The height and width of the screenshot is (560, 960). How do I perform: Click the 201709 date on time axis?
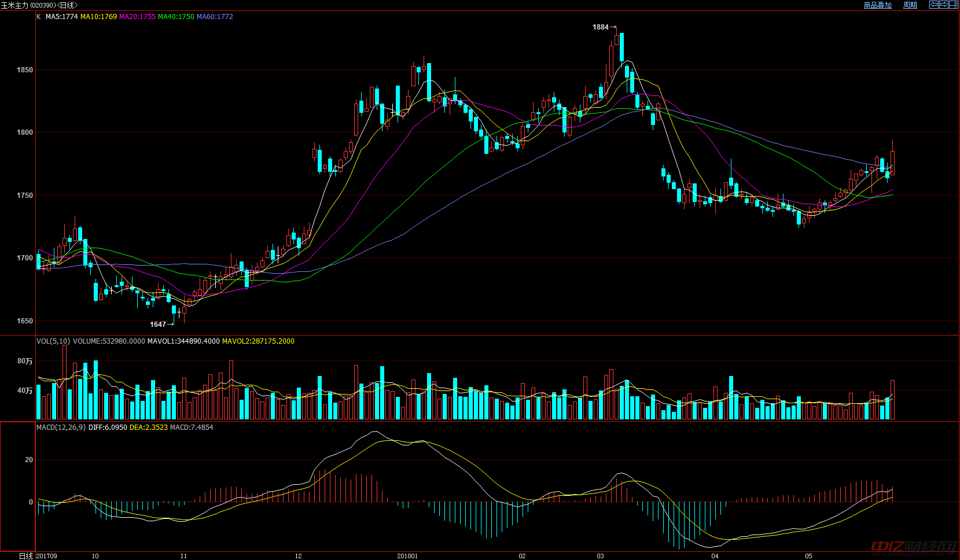[x=47, y=556]
